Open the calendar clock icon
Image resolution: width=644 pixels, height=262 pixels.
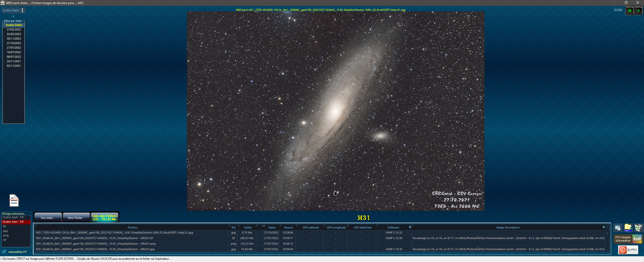pyautogui.click(x=618, y=228)
